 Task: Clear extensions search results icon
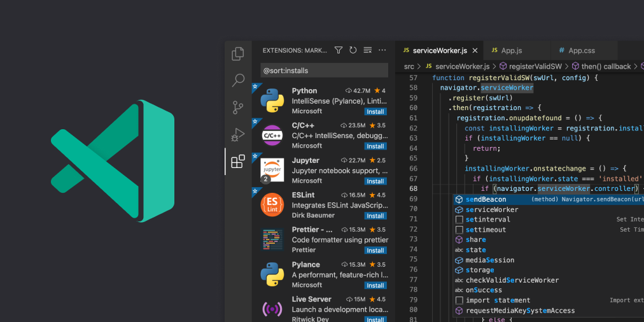[x=367, y=50]
